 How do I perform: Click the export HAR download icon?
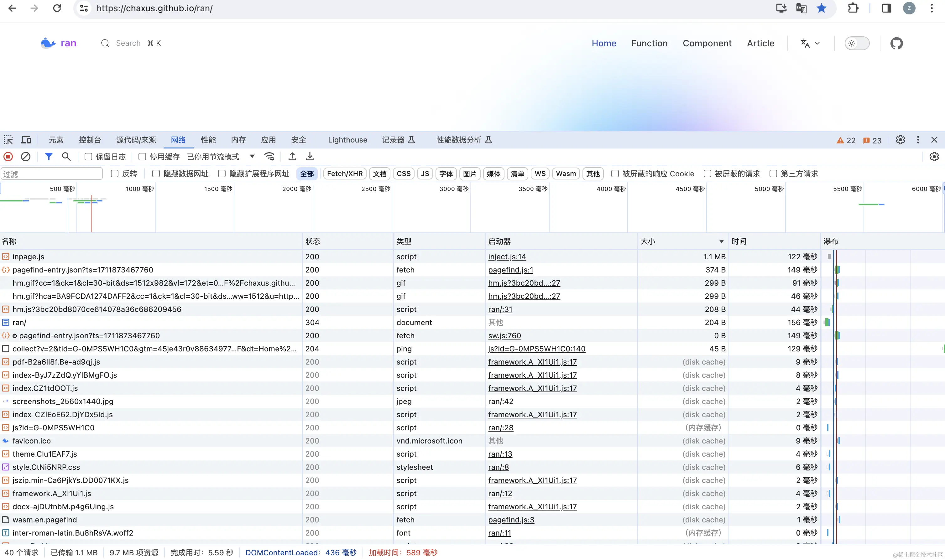(310, 157)
